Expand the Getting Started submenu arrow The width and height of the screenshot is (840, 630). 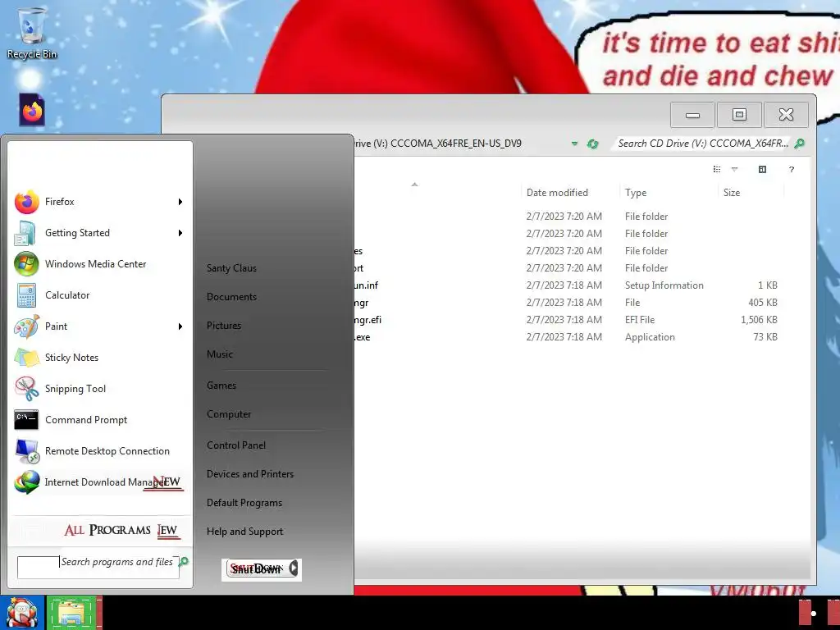pos(180,233)
